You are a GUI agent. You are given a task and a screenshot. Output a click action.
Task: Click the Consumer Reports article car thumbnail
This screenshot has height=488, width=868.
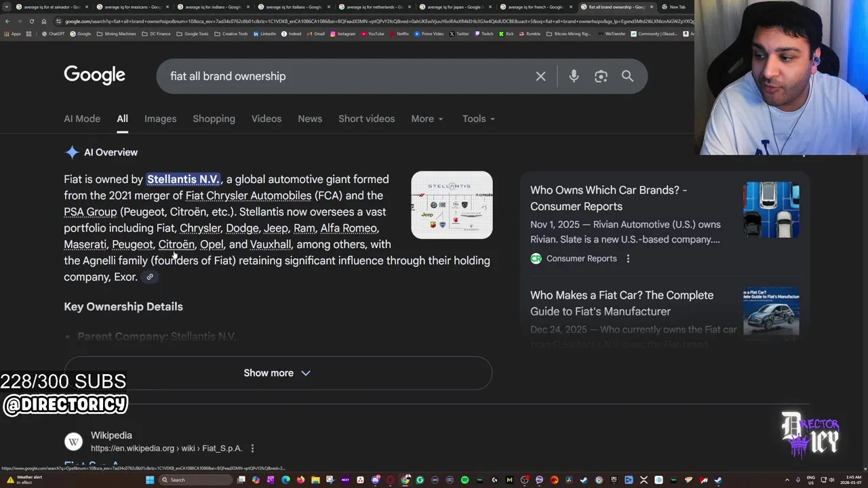pos(771,209)
